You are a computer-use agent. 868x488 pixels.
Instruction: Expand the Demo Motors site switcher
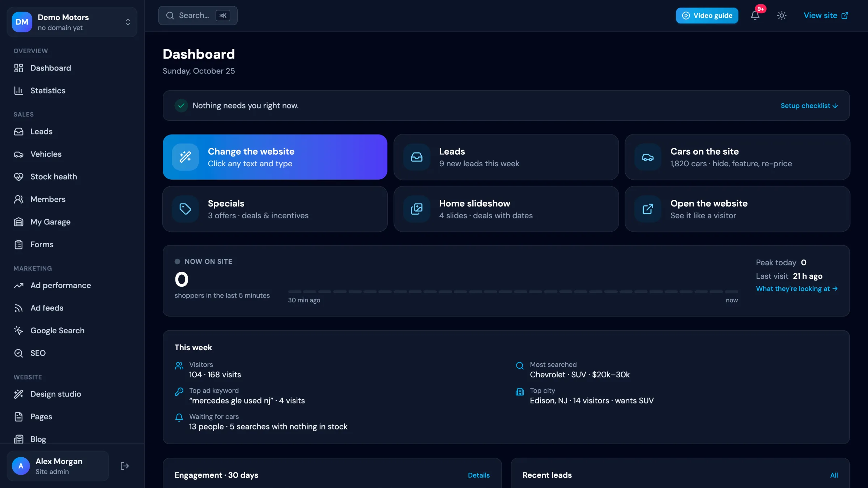point(72,22)
